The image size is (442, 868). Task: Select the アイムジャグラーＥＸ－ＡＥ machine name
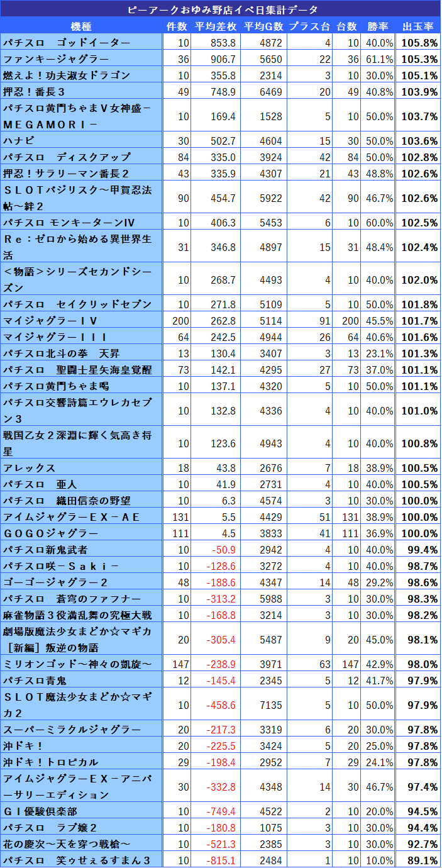click(x=72, y=517)
